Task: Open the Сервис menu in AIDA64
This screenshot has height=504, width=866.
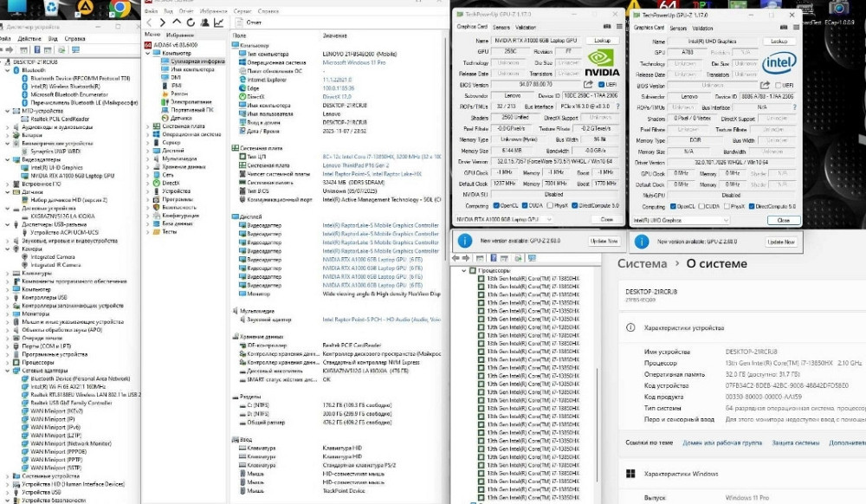Action: 242,10
